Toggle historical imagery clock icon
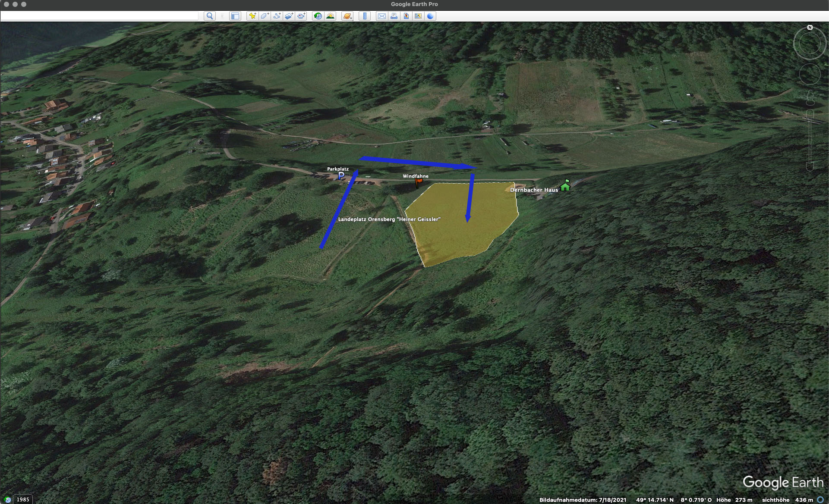This screenshot has width=829, height=504. 318,16
